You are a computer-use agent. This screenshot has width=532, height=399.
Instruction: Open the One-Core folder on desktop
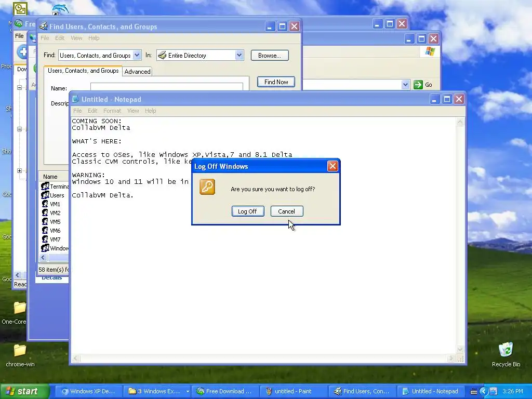(20, 308)
